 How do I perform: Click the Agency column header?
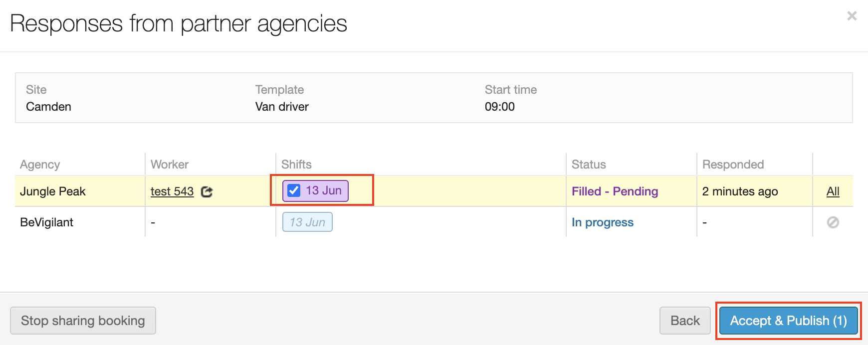(40, 165)
